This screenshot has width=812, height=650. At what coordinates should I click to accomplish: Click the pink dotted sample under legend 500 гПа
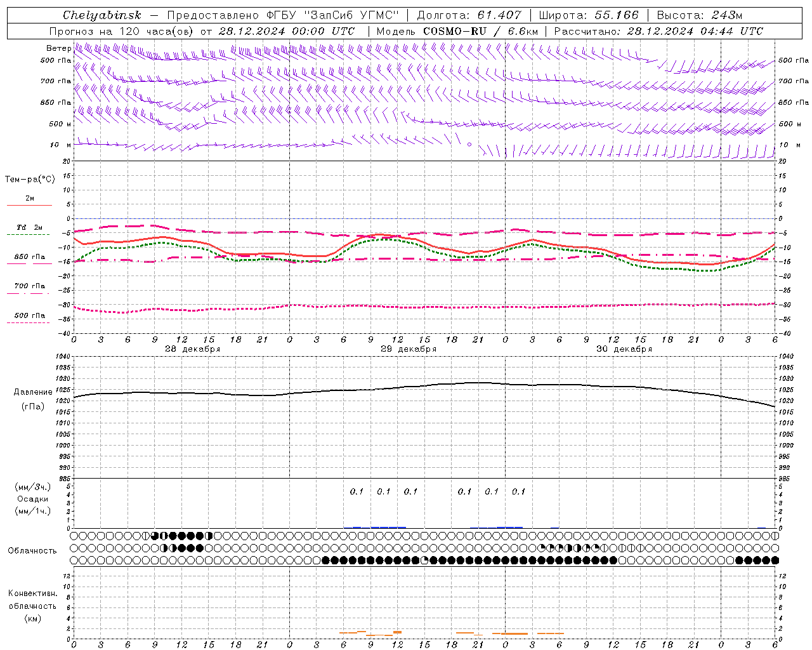[28, 322]
